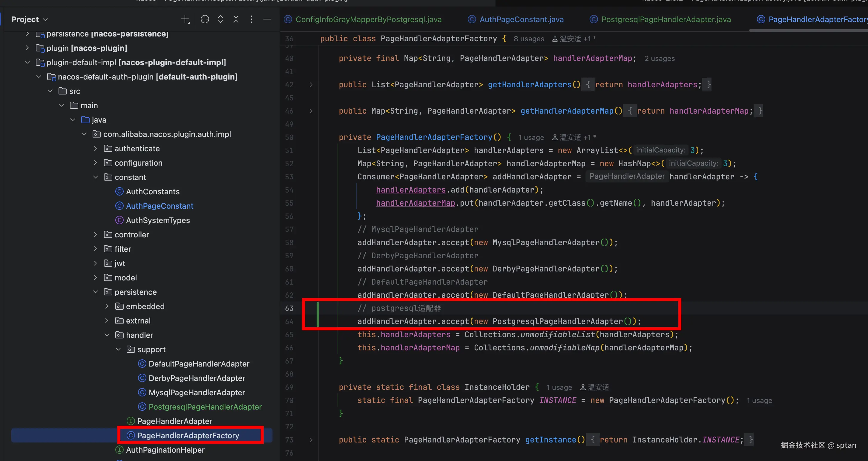Click the plus icon in Project panel header

click(185, 19)
